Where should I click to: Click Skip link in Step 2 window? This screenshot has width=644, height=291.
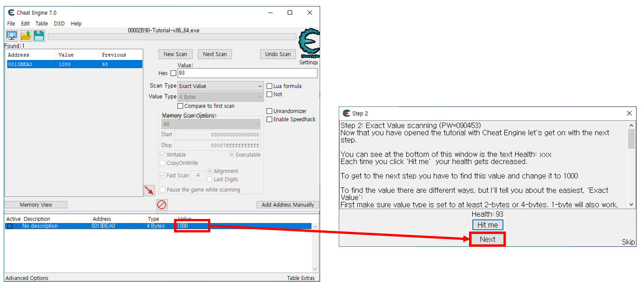click(628, 242)
